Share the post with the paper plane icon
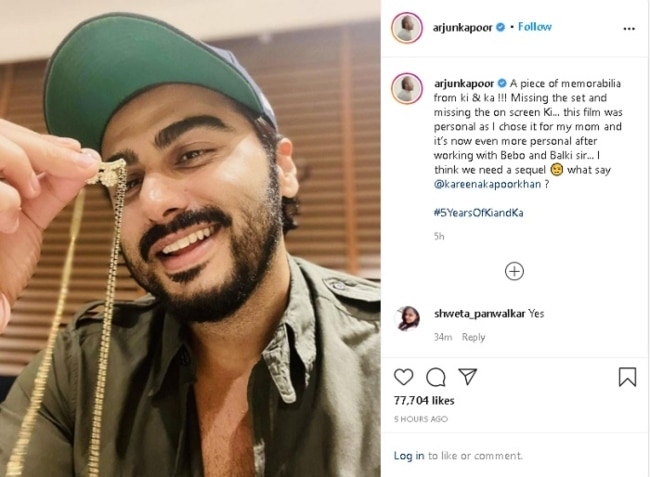The width and height of the screenshot is (650, 477). [468, 376]
